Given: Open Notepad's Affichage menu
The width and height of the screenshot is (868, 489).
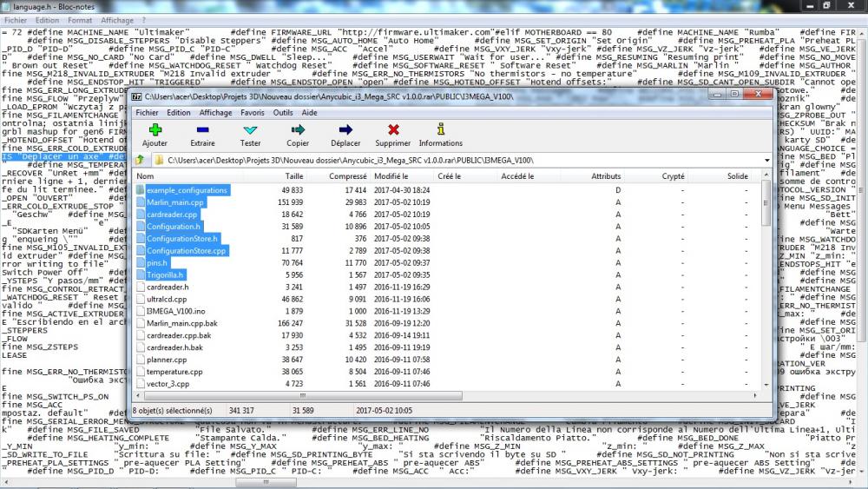Looking at the screenshot, I should pos(117,21).
